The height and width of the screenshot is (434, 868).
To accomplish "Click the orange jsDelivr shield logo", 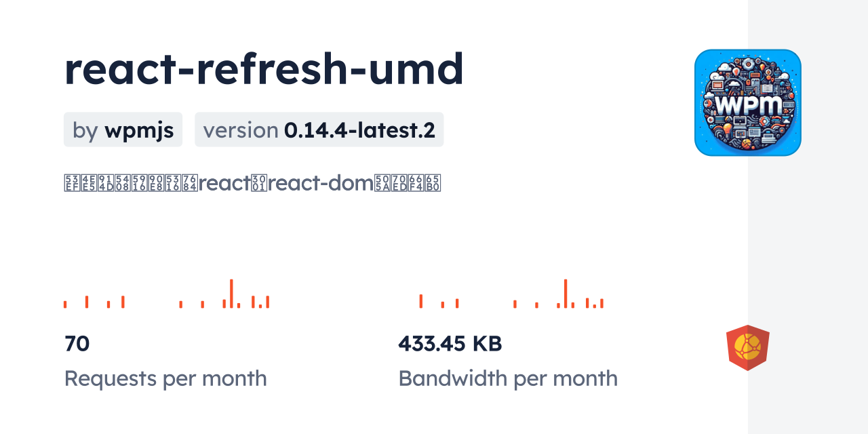I will (747, 347).
